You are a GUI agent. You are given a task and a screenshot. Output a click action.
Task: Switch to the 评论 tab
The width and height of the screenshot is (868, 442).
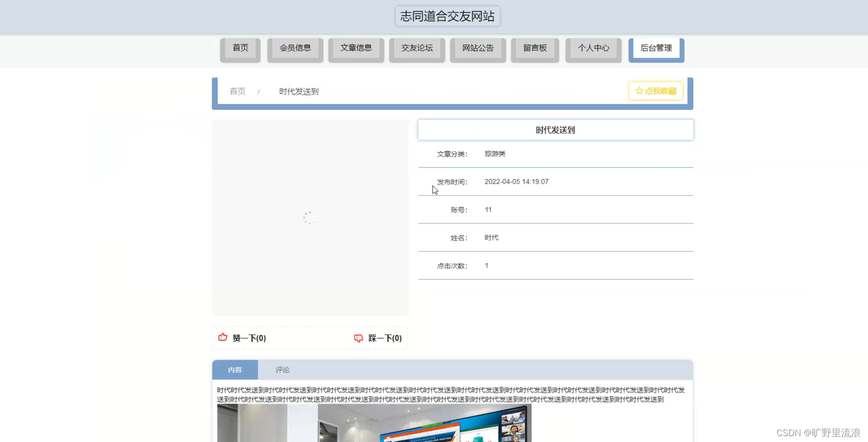(x=282, y=370)
